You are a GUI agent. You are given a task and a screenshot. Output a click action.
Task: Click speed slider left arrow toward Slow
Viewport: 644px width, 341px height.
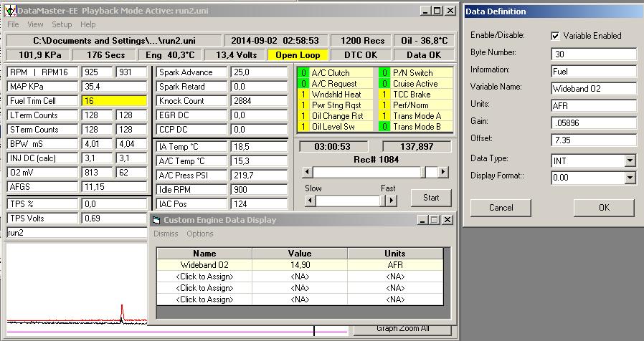coord(310,201)
